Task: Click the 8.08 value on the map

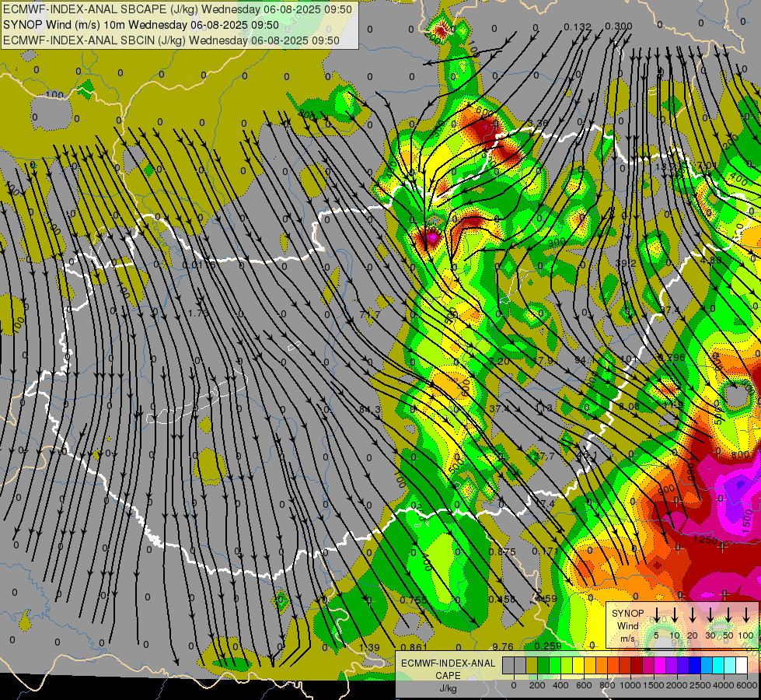Action: pyautogui.click(x=630, y=406)
